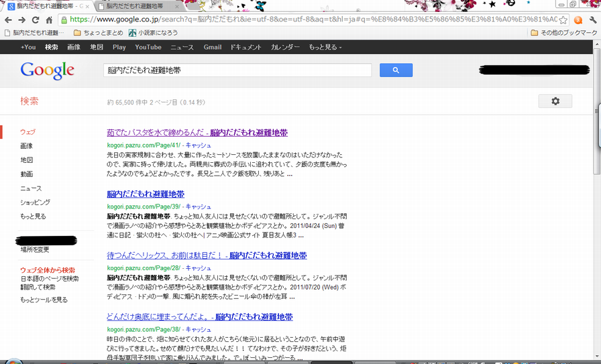The height and width of the screenshot is (364, 601).
Task: Open the ちょっとまとめ bookmark folder
Action: [x=98, y=33]
